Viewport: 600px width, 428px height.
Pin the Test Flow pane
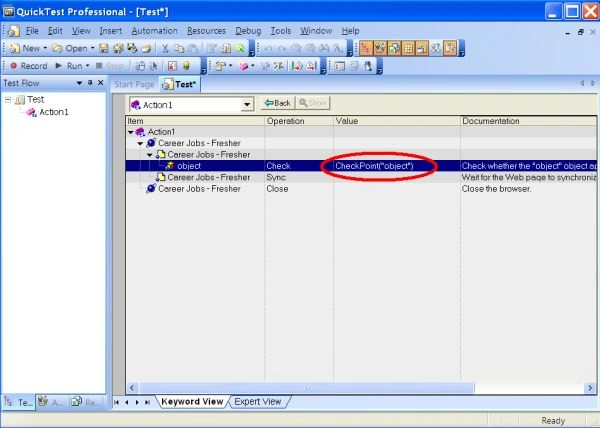click(x=90, y=83)
